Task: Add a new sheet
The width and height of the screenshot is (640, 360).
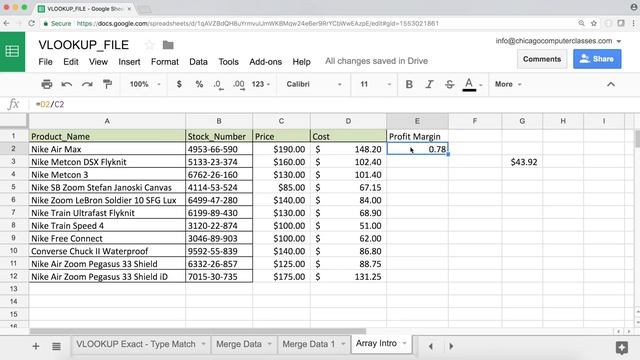Action: (x=36, y=347)
